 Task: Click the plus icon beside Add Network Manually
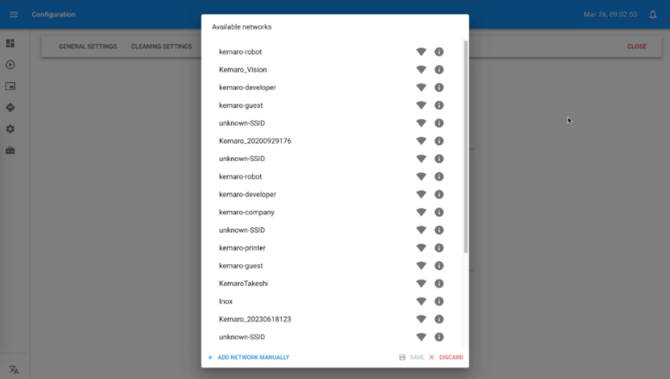[210, 357]
